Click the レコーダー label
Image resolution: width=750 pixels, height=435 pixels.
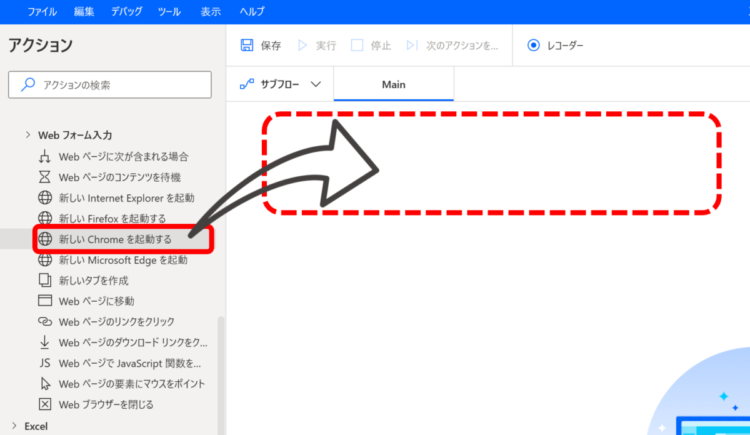pyautogui.click(x=565, y=46)
